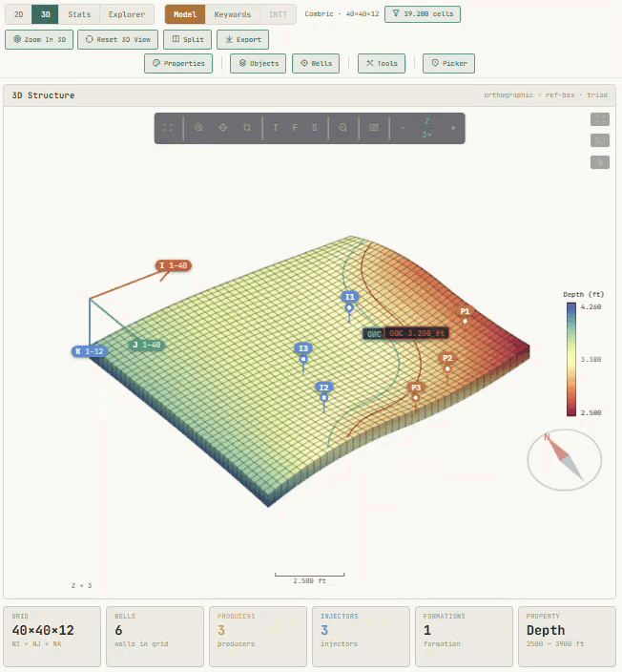The height and width of the screenshot is (672, 622).
Task: Click the 'orthographic' view mode text
Action: (508, 95)
